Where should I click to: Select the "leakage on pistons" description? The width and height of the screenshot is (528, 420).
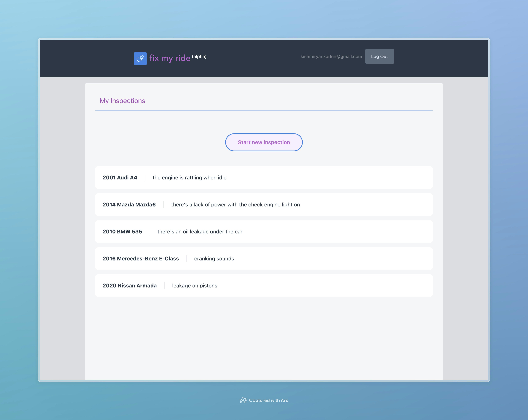click(x=194, y=286)
